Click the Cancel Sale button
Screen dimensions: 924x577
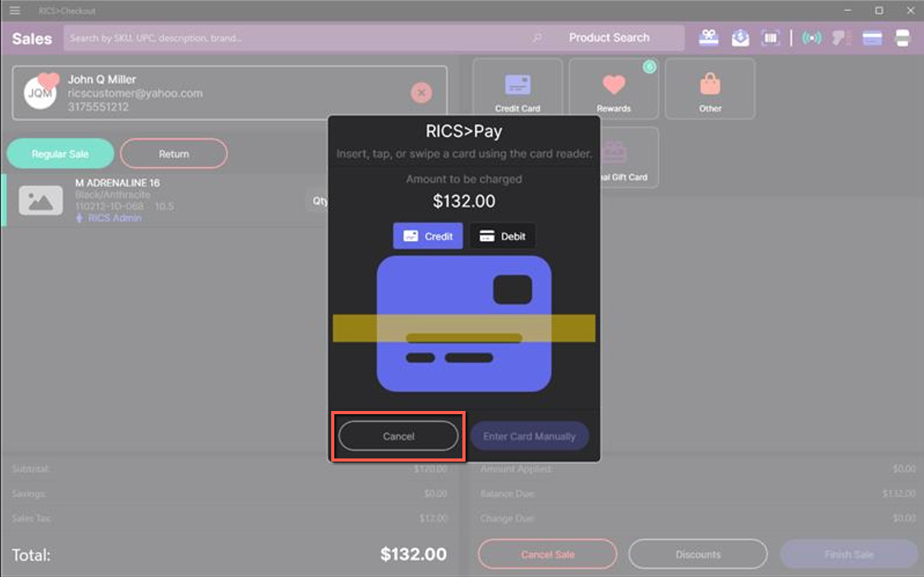point(548,555)
